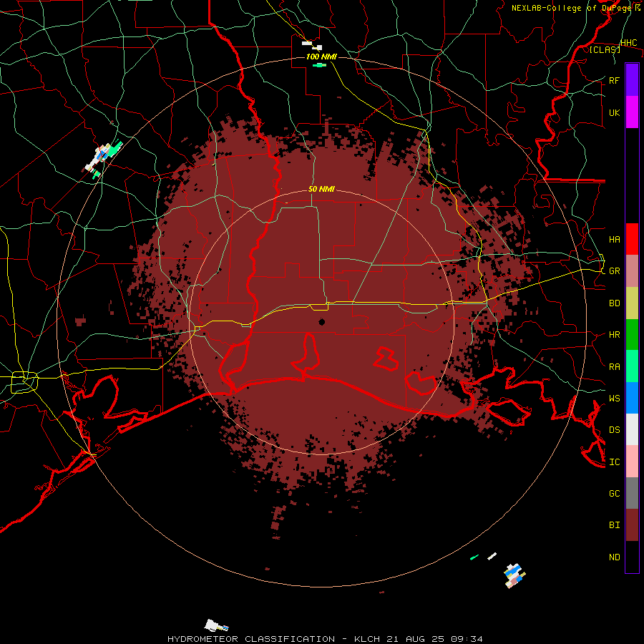Click the GC legend label

(x=615, y=493)
